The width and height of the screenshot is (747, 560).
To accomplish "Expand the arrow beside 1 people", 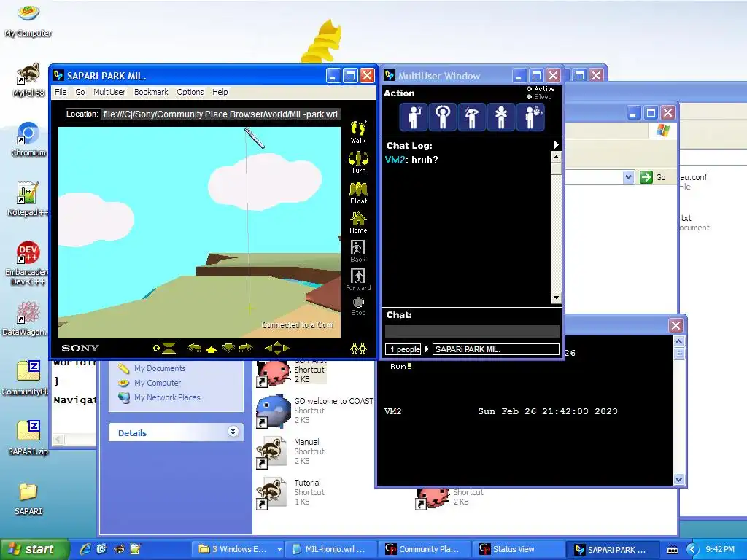I will [x=426, y=349].
